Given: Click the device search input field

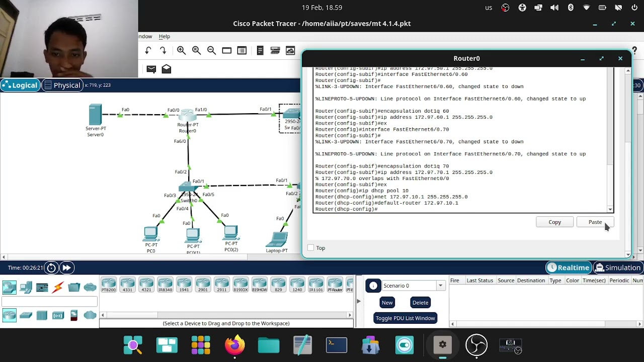Looking at the screenshot, I should 49,302.
